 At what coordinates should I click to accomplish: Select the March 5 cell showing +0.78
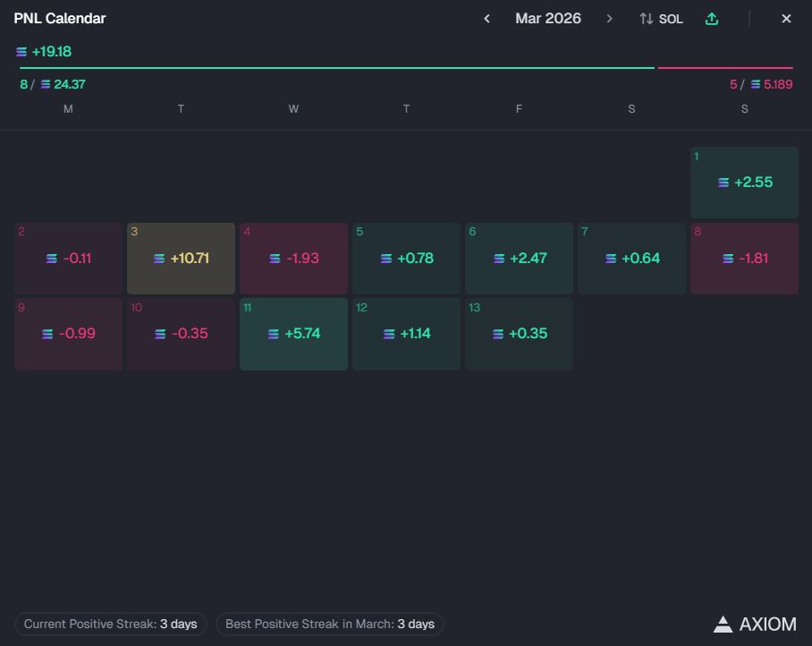point(407,259)
